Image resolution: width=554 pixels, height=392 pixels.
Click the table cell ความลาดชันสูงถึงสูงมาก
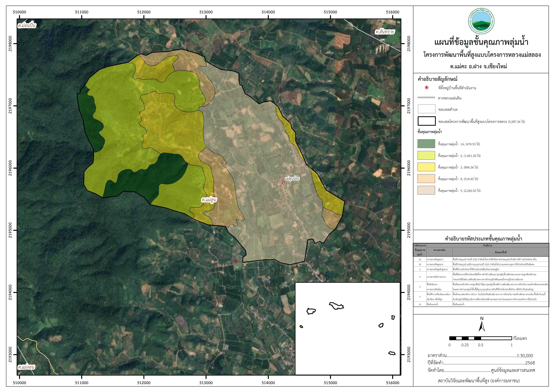[437, 269]
